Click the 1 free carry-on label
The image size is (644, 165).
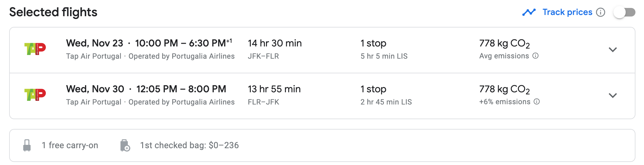[x=70, y=145]
